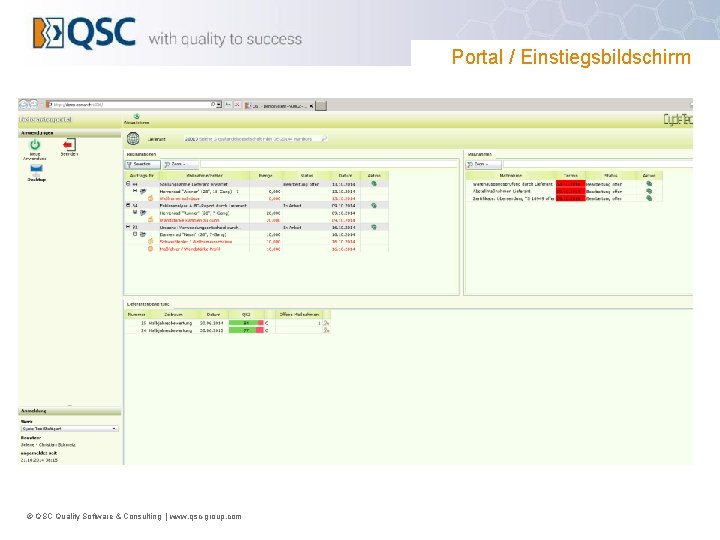
Task: Click the Anwendungen panel header
Action: [70, 133]
